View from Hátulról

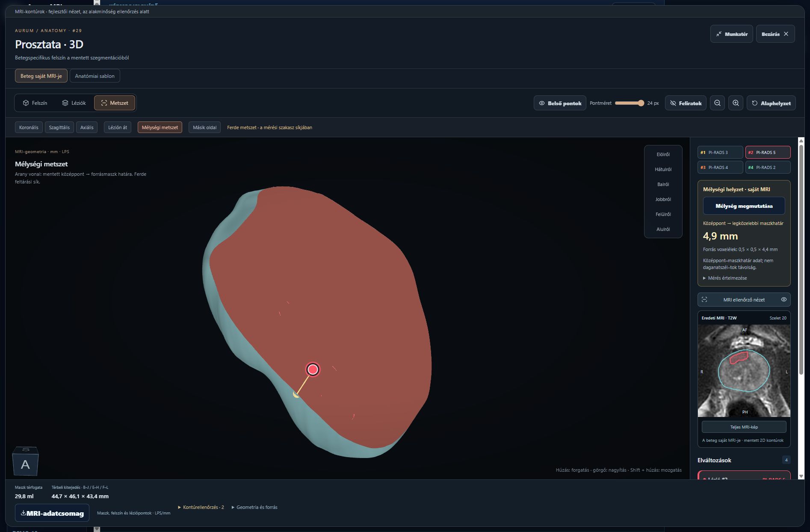[x=663, y=169]
